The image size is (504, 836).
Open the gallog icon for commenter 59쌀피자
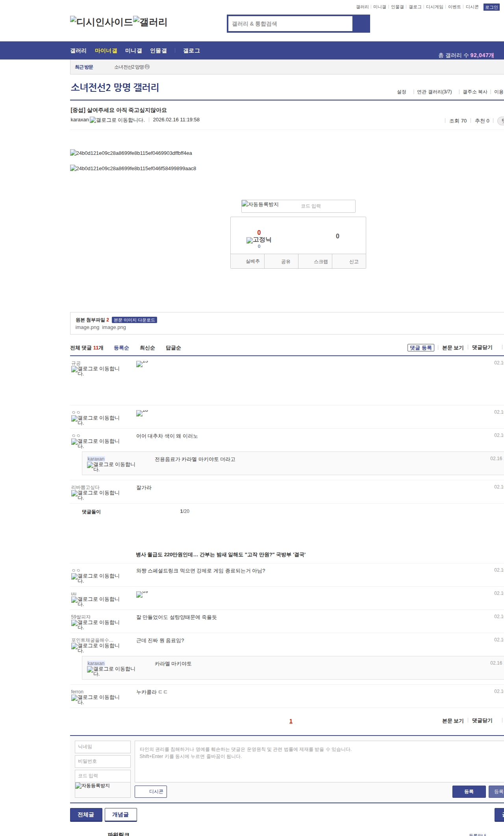[95, 625]
